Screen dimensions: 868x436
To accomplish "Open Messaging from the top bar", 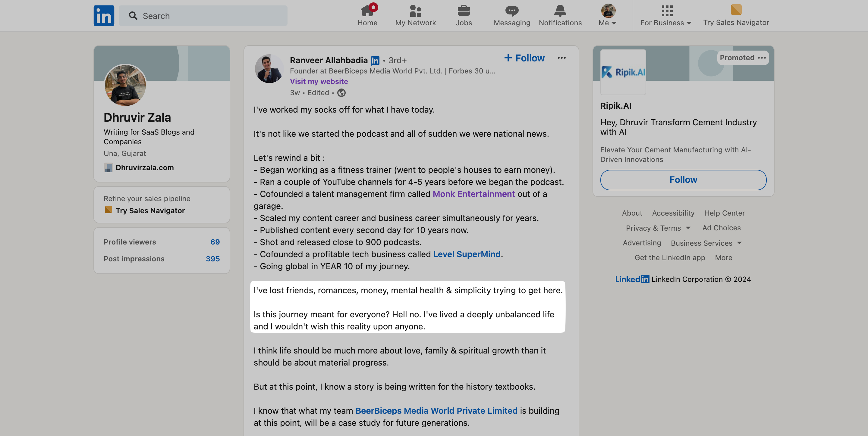I will coord(512,15).
